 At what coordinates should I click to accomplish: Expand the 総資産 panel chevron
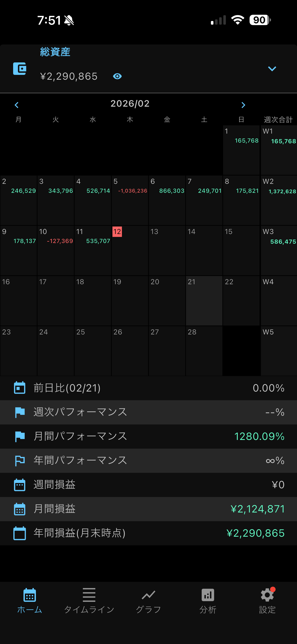coord(272,69)
